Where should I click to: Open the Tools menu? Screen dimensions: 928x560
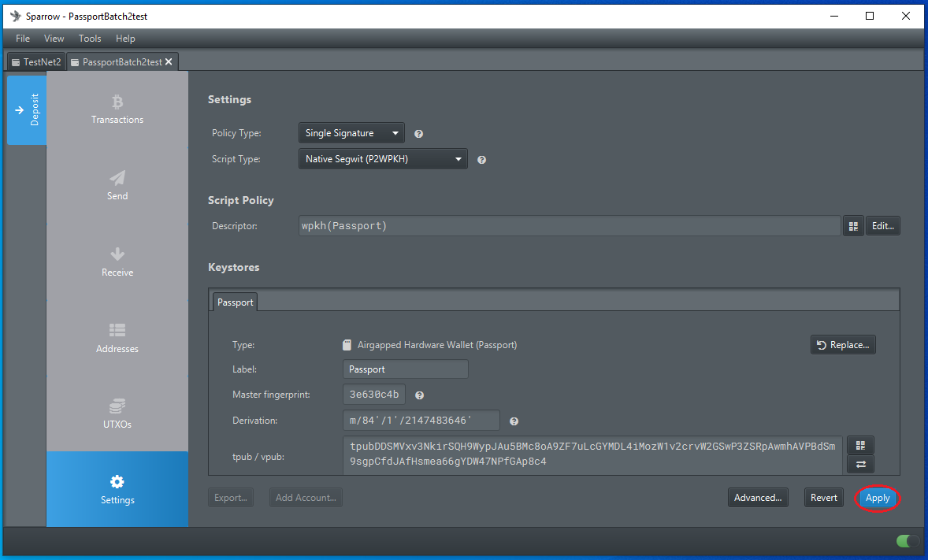point(89,39)
